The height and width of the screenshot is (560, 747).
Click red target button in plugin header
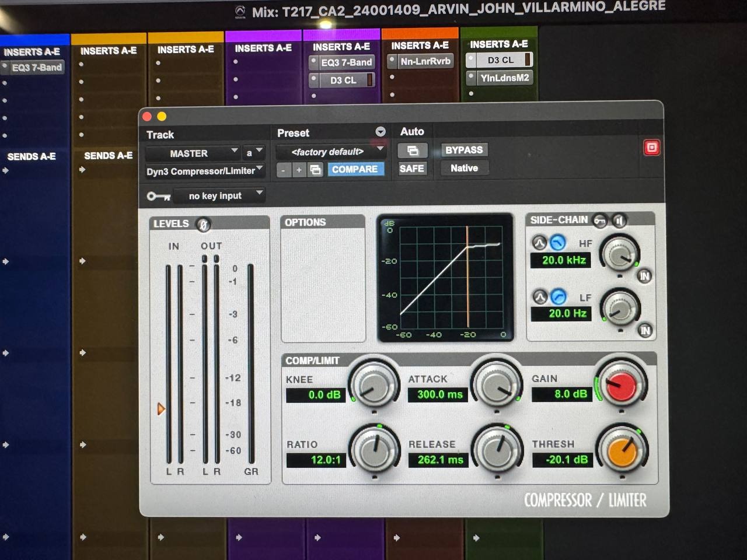[x=651, y=148]
